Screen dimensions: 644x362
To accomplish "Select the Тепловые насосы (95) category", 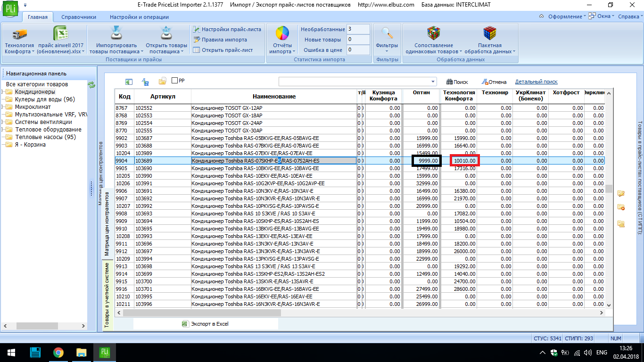I will pyautogui.click(x=45, y=137).
